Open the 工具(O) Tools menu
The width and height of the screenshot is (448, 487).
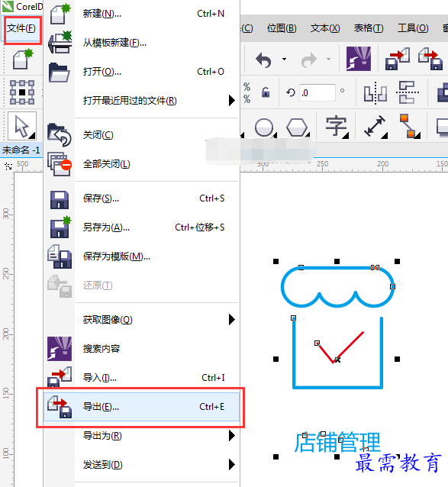point(413,28)
